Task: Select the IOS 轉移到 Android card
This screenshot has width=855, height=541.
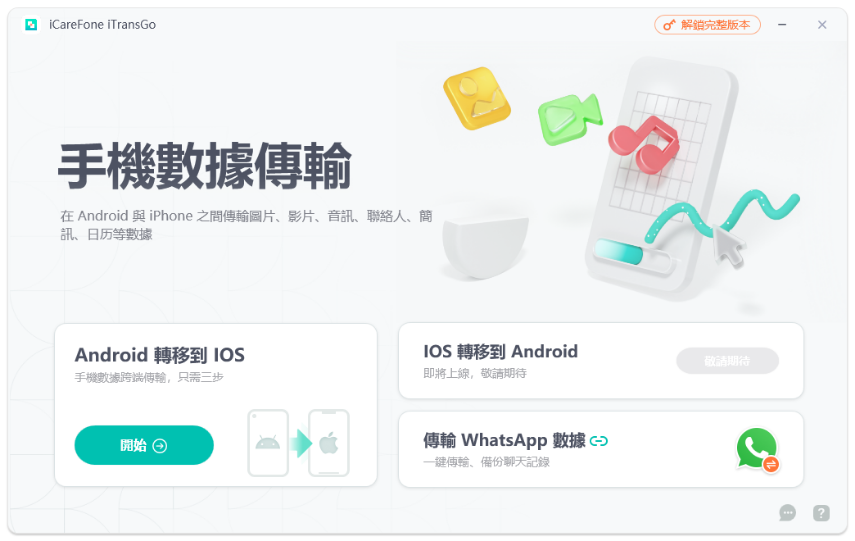Action: [601, 360]
